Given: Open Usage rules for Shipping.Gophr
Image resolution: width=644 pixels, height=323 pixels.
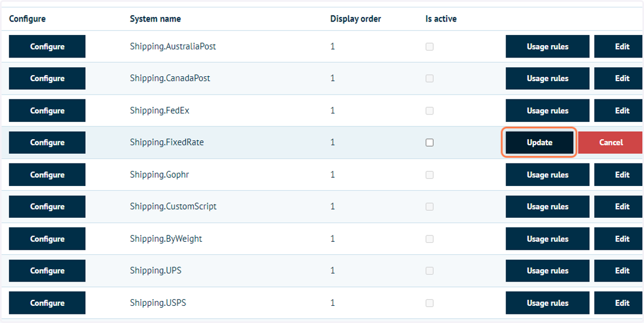Looking at the screenshot, I should [547, 175].
